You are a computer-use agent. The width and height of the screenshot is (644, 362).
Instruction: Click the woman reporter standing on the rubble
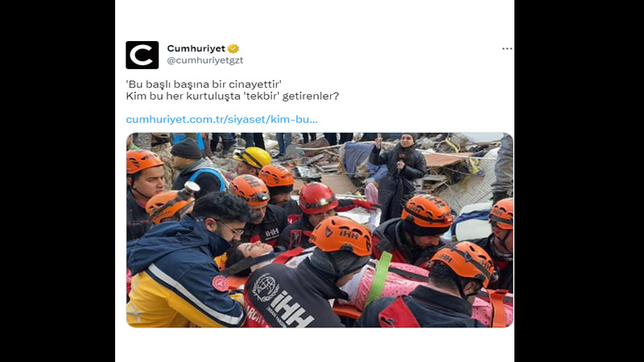tap(398, 175)
